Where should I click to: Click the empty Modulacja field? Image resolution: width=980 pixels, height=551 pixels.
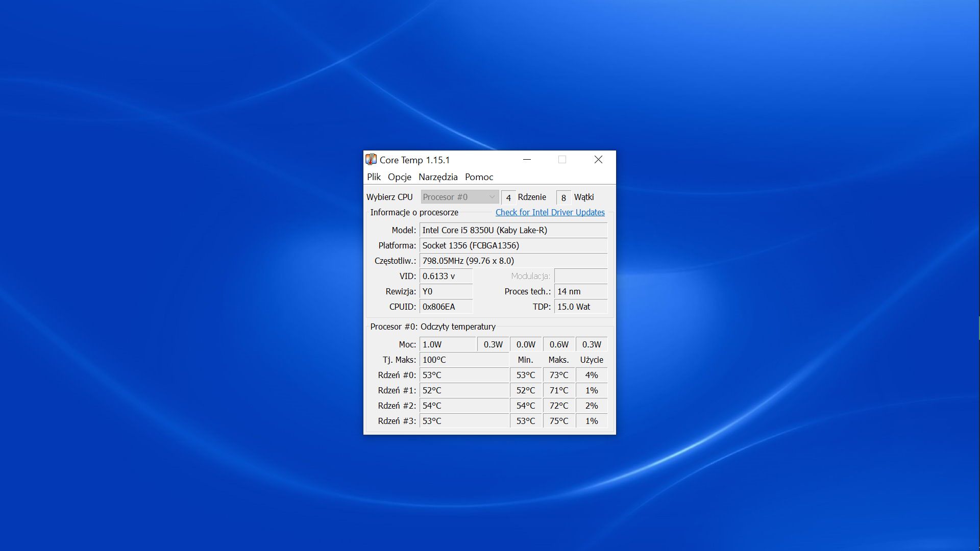pyautogui.click(x=581, y=276)
